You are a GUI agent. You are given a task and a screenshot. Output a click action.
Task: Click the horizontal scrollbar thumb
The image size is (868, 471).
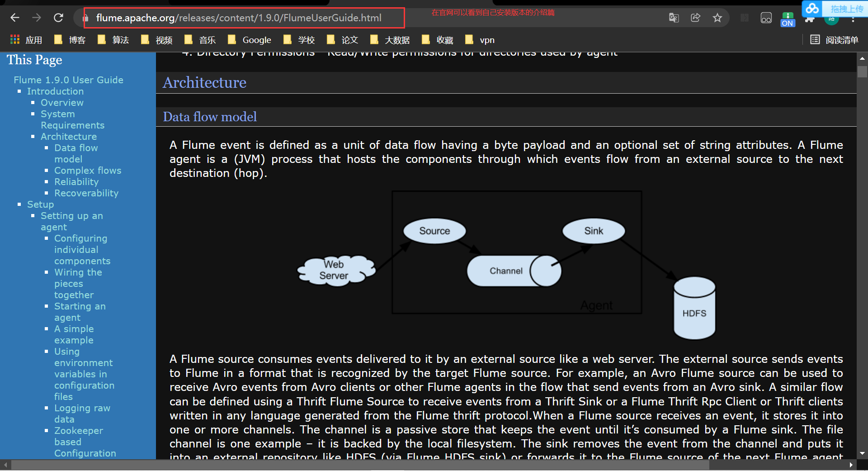click(x=360, y=465)
